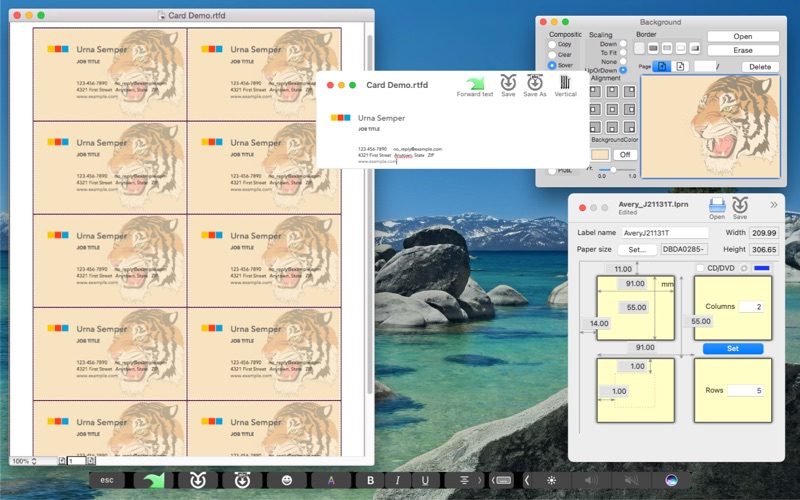Select the Sover compositing radio button
Viewport: 800px width, 500px height.
click(x=552, y=65)
